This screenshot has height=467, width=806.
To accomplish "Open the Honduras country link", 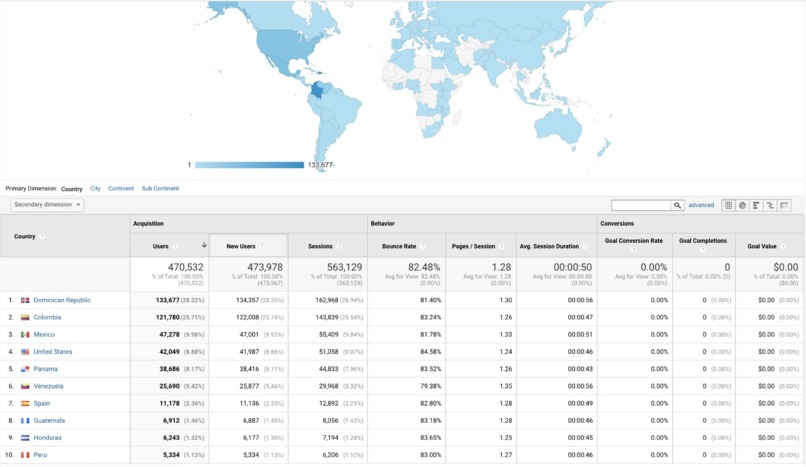I will click(47, 438).
